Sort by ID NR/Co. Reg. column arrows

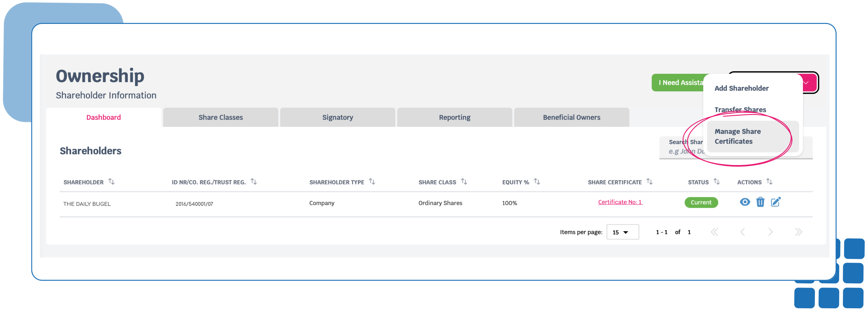coord(254,182)
